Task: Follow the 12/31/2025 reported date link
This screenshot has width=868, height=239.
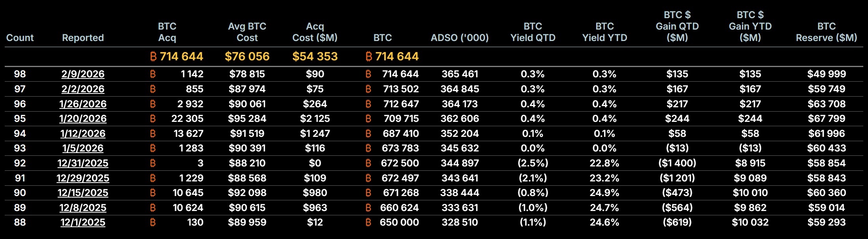Action: pyautogui.click(x=83, y=163)
